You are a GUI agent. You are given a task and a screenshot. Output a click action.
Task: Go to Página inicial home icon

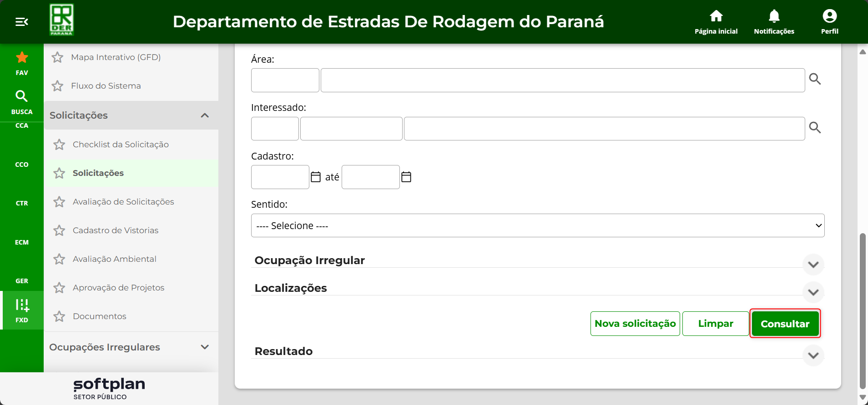(716, 17)
